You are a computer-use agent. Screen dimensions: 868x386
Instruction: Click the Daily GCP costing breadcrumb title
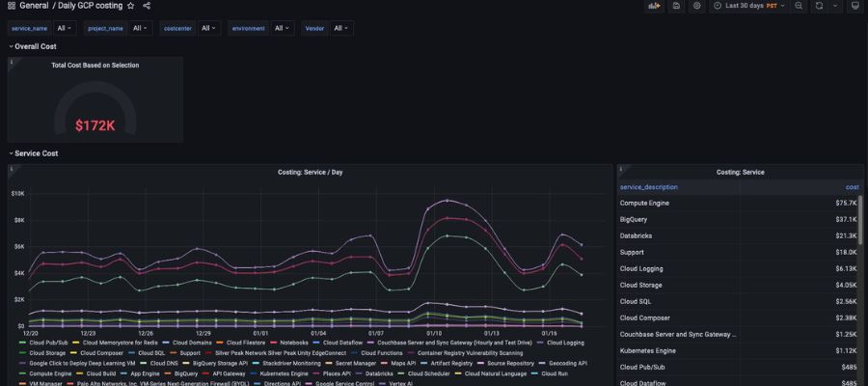(x=91, y=6)
